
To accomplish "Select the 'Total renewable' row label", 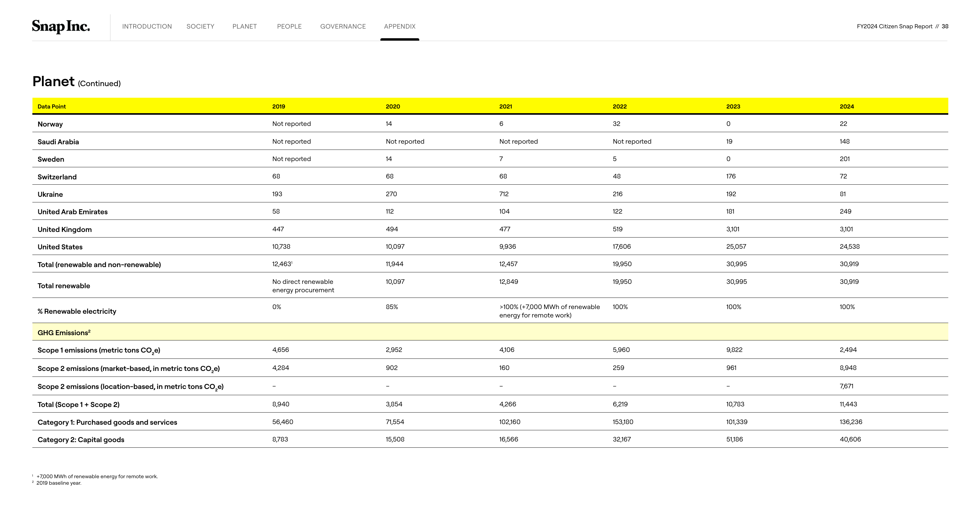I will pyautogui.click(x=64, y=286).
